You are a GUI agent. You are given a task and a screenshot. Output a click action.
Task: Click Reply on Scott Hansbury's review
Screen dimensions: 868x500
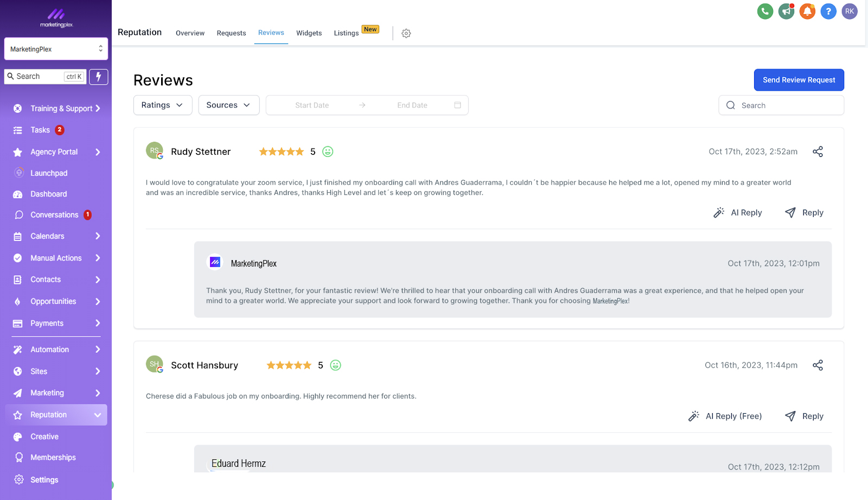tap(804, 416)
